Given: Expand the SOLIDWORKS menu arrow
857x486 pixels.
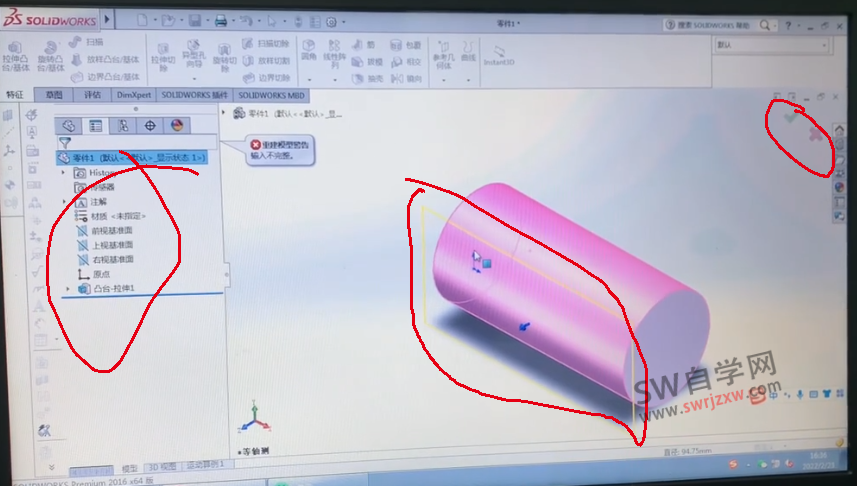Looking at the screenshot, I should [107, 20].
